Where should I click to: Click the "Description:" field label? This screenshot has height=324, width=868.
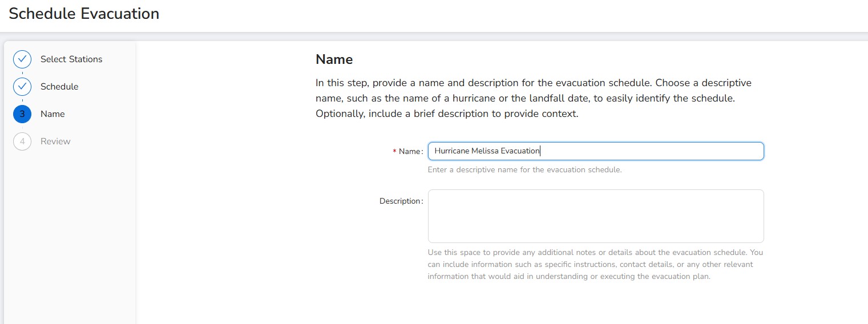click(401, 201)
